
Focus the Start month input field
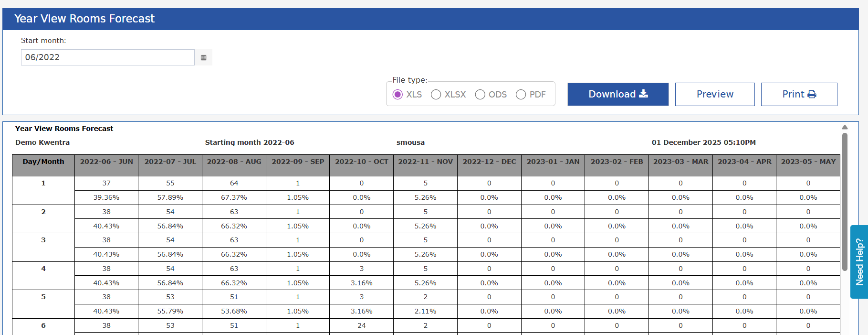point(108,57)
